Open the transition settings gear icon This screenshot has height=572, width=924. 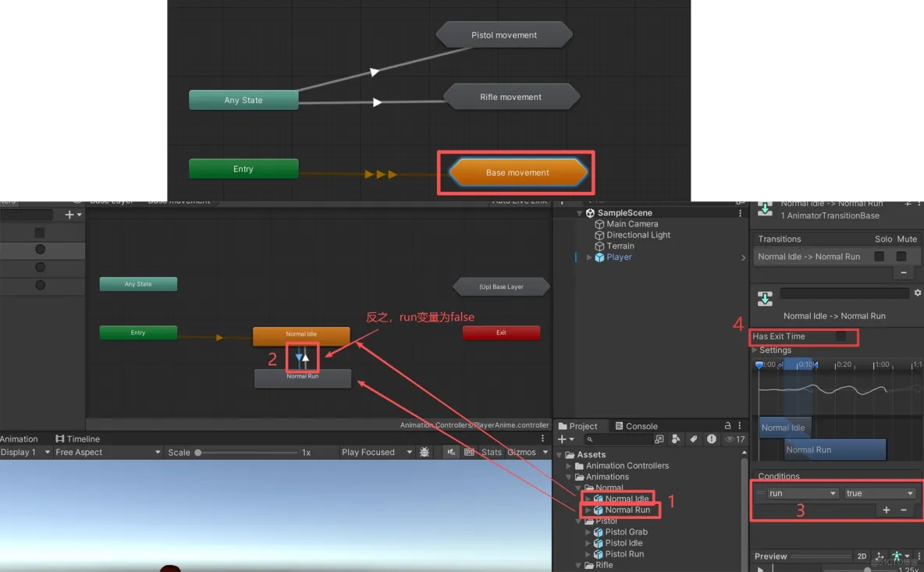point(918,293)
